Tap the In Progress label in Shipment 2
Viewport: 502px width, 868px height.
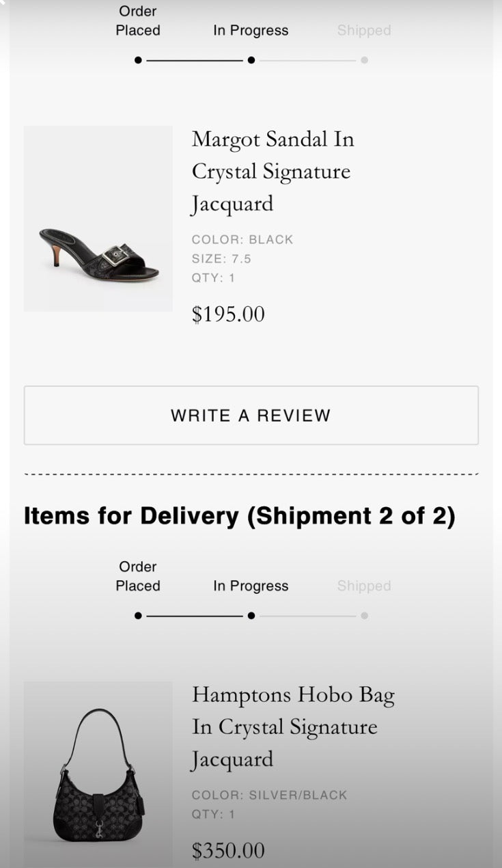pos(251,586)
